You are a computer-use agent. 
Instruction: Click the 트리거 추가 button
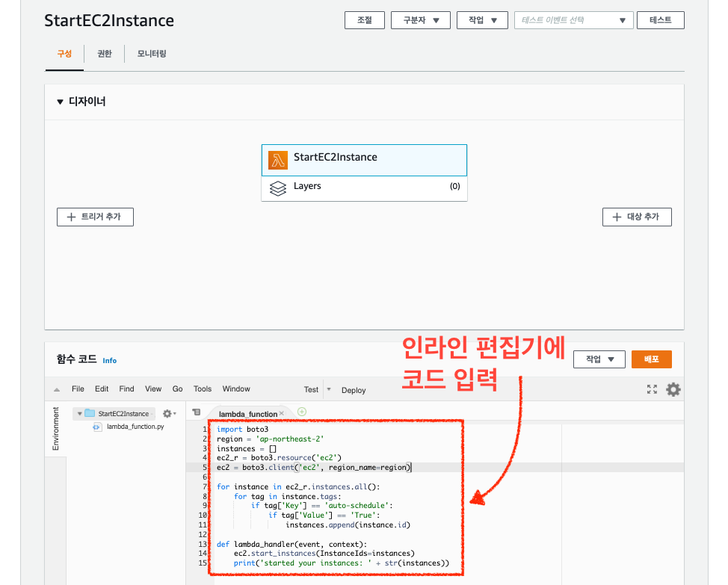click(95, 217)
